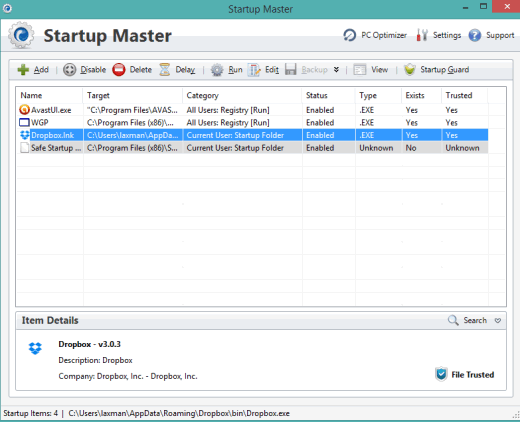The width and height of the screenshot is (520, 422).
Task: Click the hourglass Delay icon
Action: 165,70
